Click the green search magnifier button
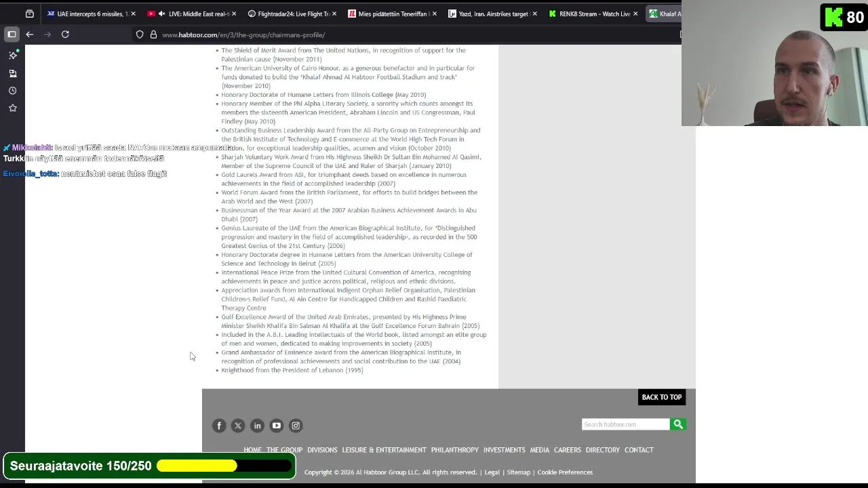The width and height of the screenshot is (868, 488). point(678,424)
